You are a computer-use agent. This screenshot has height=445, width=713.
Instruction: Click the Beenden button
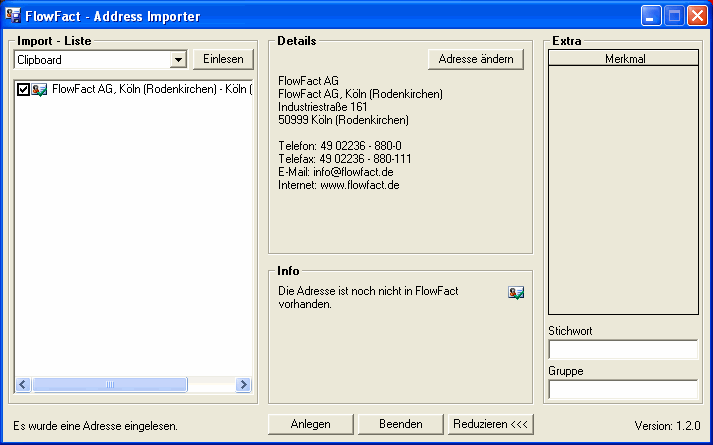click(401, 424)
